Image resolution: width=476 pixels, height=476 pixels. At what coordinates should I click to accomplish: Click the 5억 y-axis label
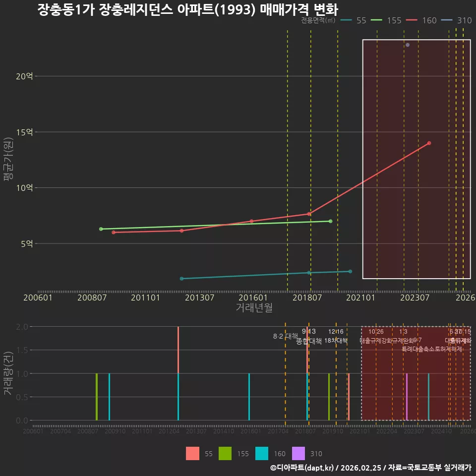click(27, 243)
